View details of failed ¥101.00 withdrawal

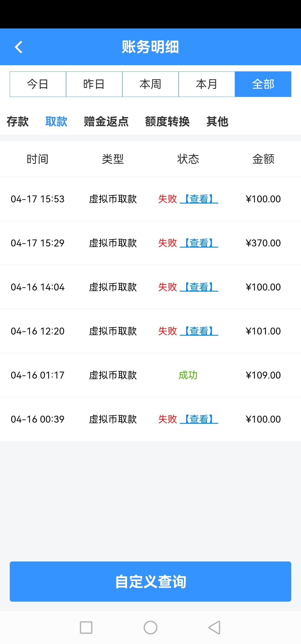pyautogui.click(x=199, y=331)
